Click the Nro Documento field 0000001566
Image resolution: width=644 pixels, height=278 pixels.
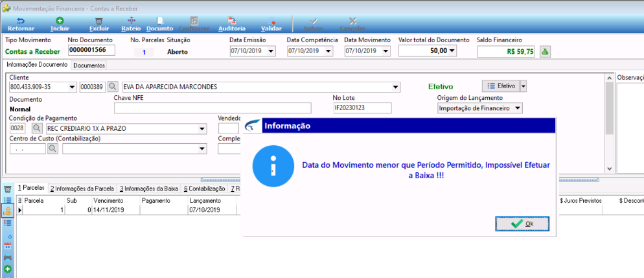coord(91,50)
